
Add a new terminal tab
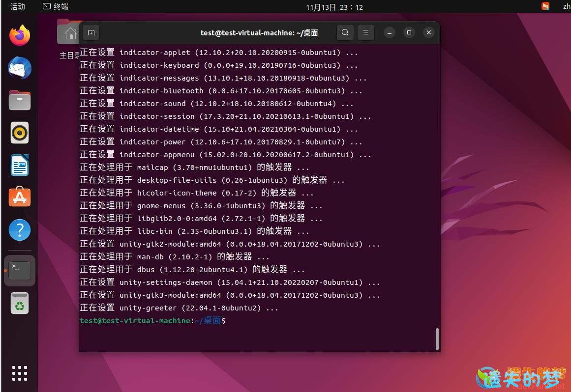91,33
